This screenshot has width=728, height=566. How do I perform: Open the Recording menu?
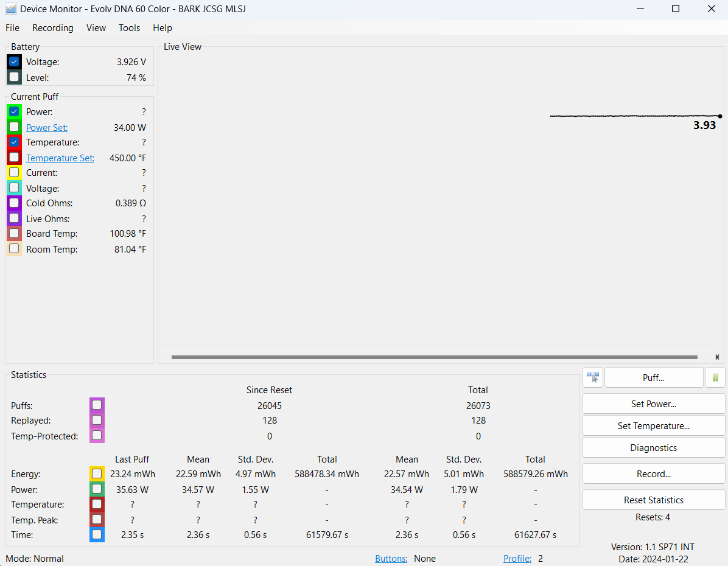coord(52,28)
